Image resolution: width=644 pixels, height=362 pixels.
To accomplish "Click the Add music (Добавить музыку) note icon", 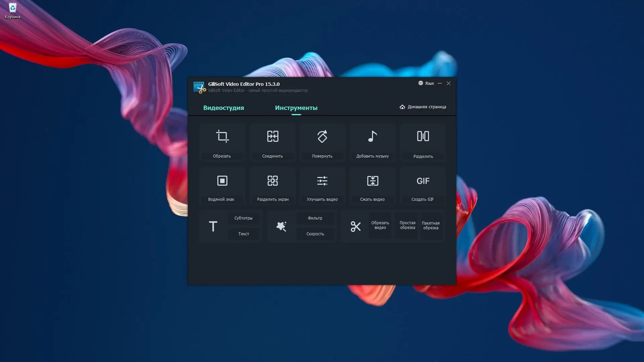I will 372,136.
